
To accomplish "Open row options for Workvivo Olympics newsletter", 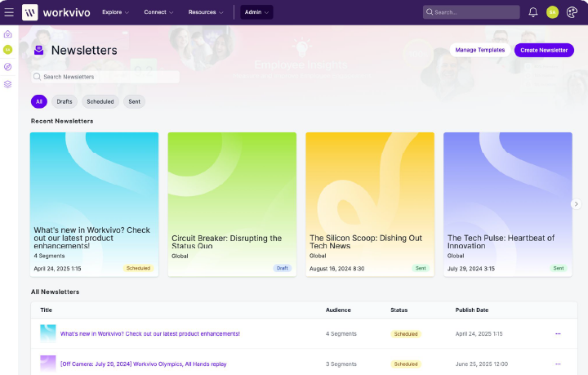I will click(x=558, y=364).
